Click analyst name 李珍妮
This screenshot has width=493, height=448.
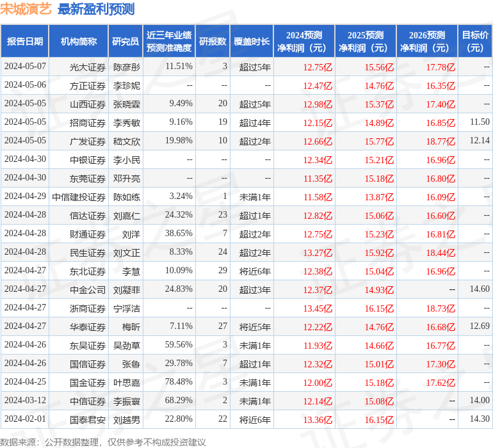(127, 86)
